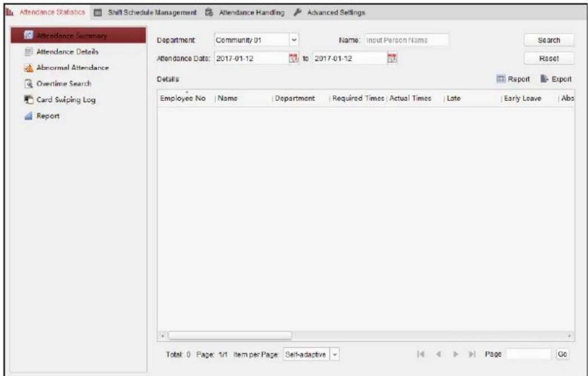Go to the next page

[456, 354]
